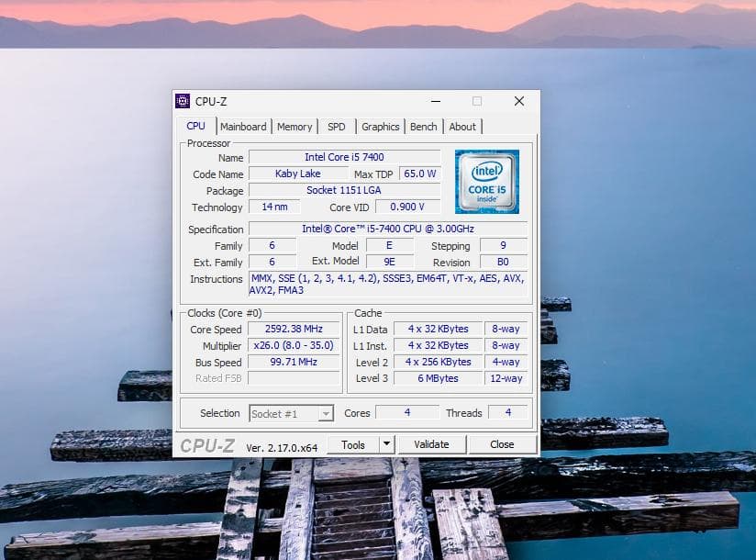
Task: Click the Close button
Action: coord(503,443)
